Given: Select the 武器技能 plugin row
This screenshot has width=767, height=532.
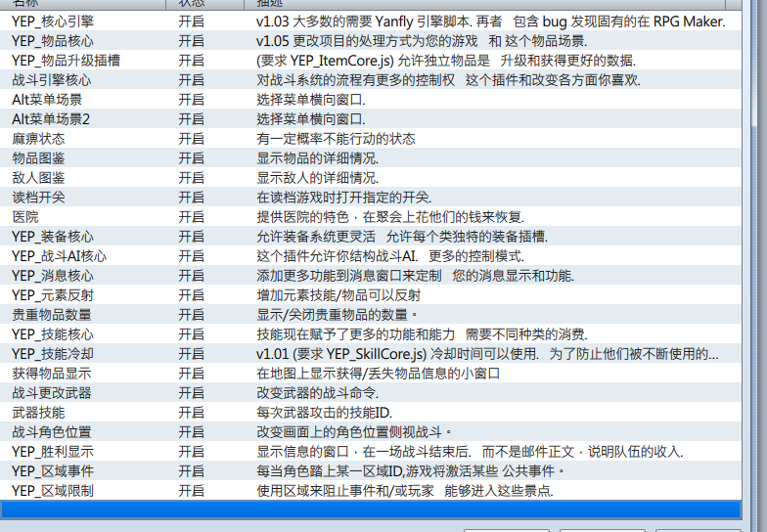Looking at the screenshot, I should (371, 413).
